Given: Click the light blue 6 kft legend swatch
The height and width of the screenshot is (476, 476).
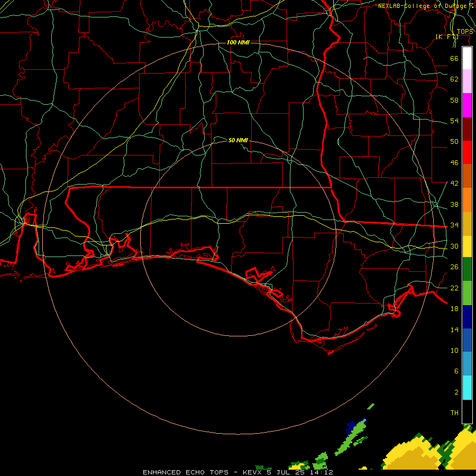Looking at the screenshot, I should [467, 364].
